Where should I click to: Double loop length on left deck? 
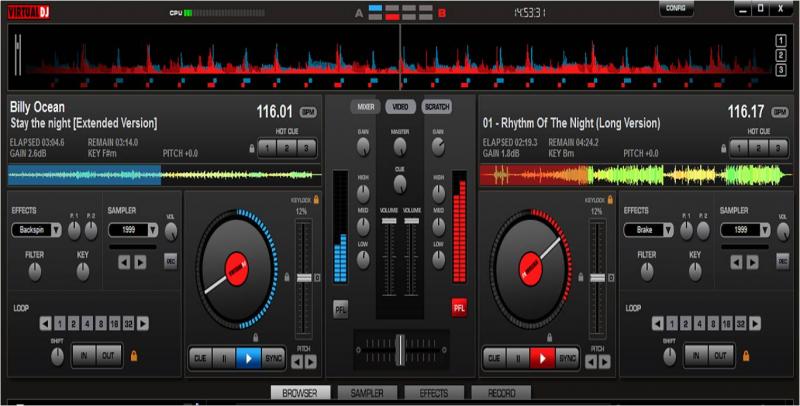(x=143, y=323)
